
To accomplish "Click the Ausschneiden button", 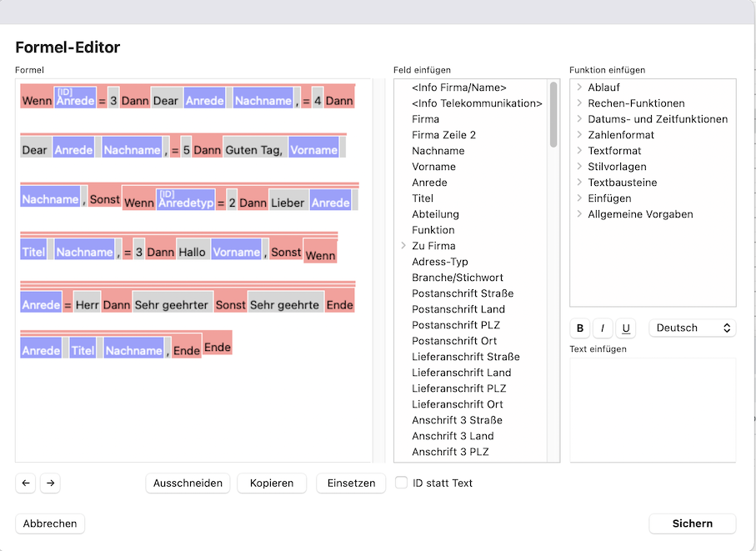I will (x=188, y=483).
